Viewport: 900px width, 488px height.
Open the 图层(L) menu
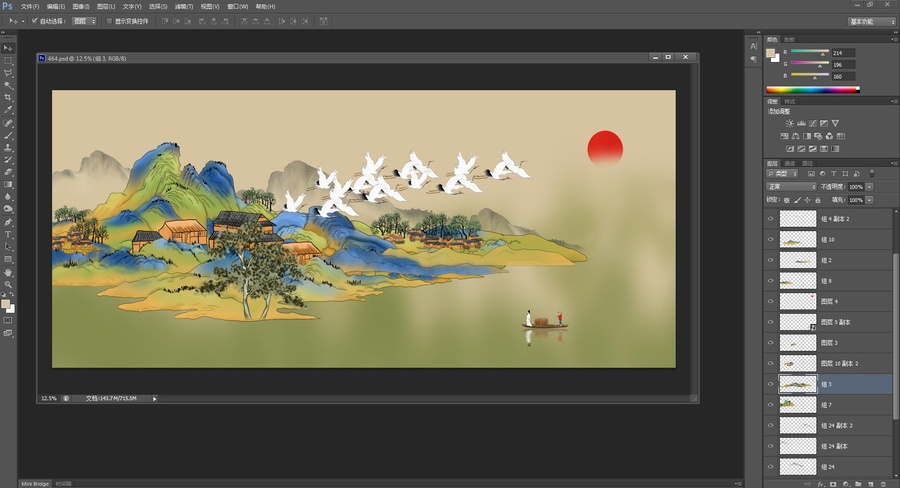click(106, 6)
